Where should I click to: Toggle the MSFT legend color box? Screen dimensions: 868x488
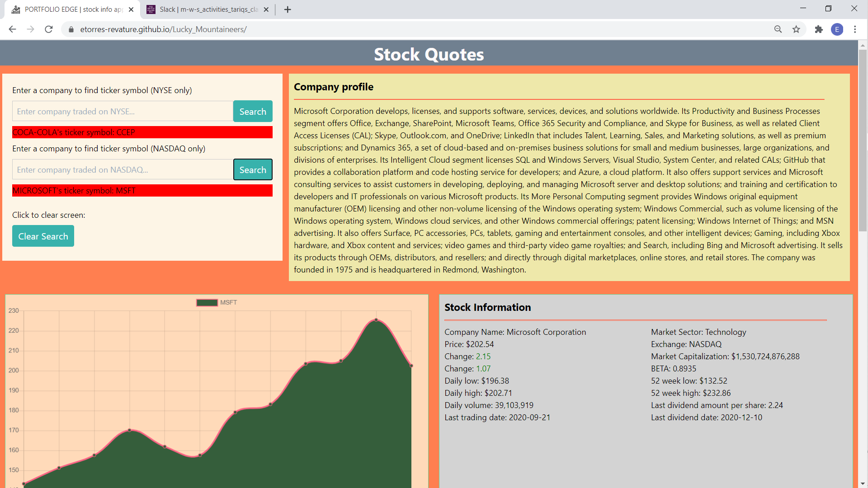coord(207,302)
